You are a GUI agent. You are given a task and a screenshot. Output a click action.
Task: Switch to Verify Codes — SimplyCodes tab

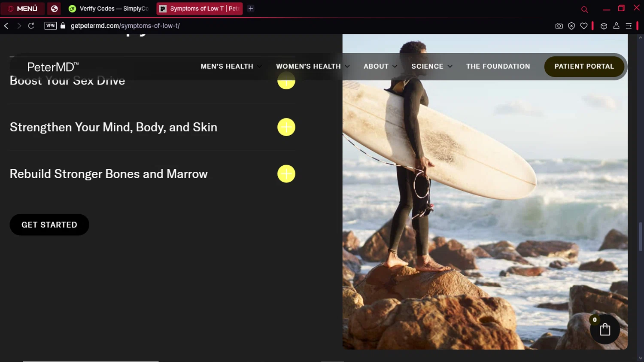pyautogui.click(x=109, y=9)
